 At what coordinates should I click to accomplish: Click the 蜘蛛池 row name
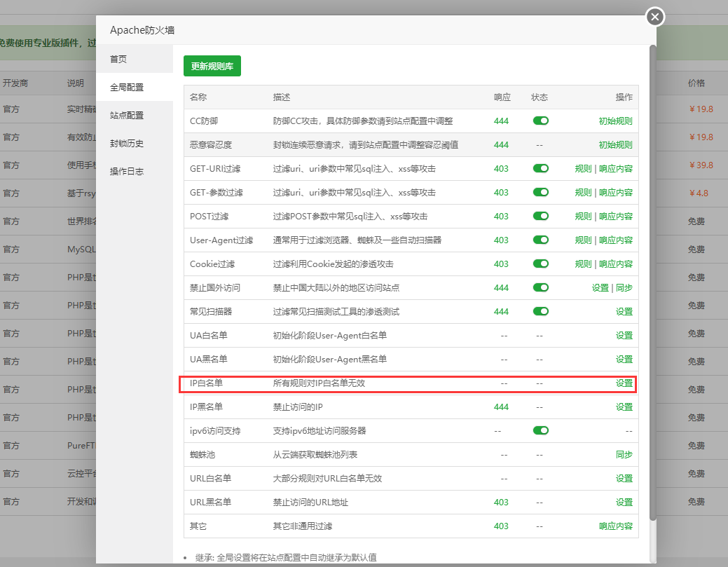tap(202, 455)
